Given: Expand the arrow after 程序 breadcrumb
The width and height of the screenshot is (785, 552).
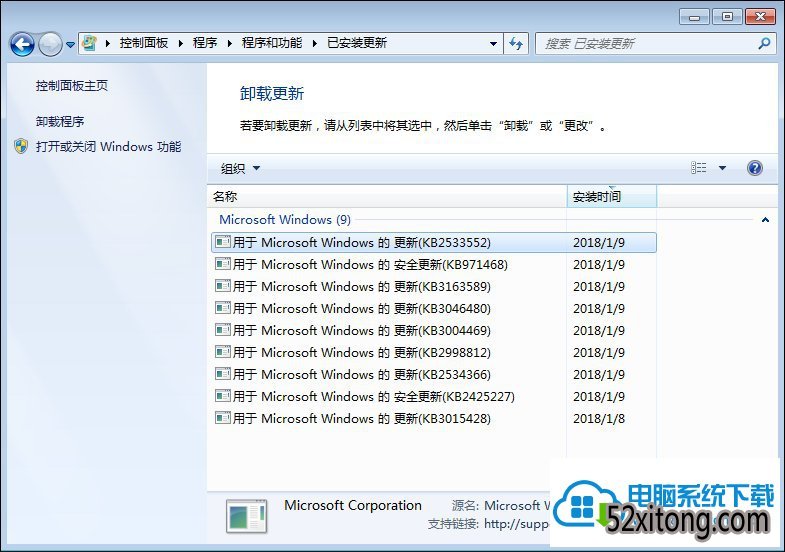Looking at the screenshot, I should [229, 44].
